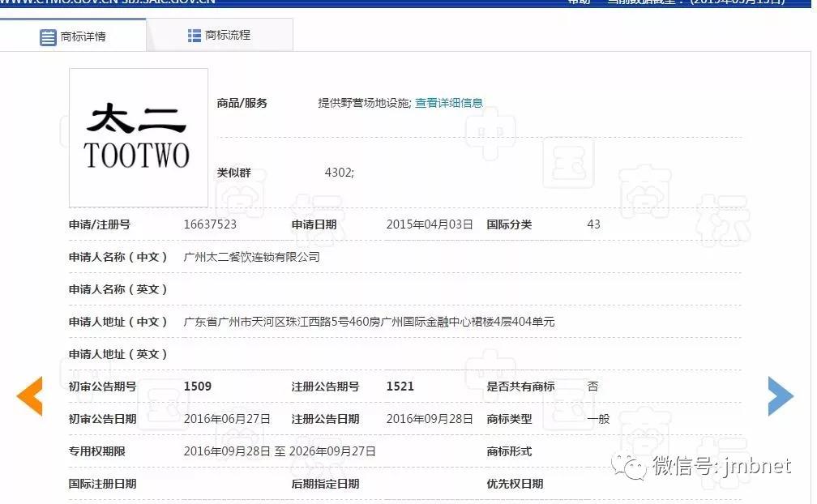Screen dimensions: 817x504
Task: Select trademark type value 一般
Action: (x=598, y=419)
